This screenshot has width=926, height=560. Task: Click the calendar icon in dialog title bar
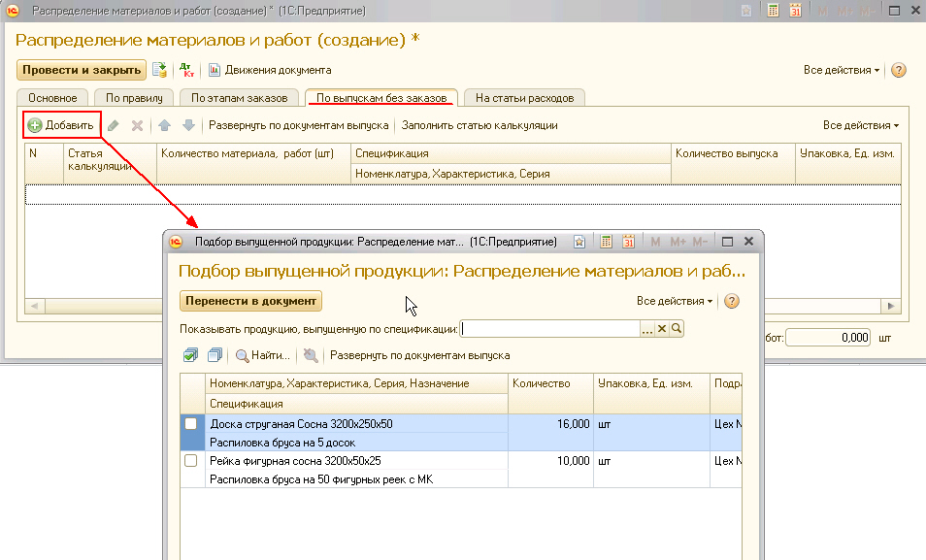coord(628,242)
